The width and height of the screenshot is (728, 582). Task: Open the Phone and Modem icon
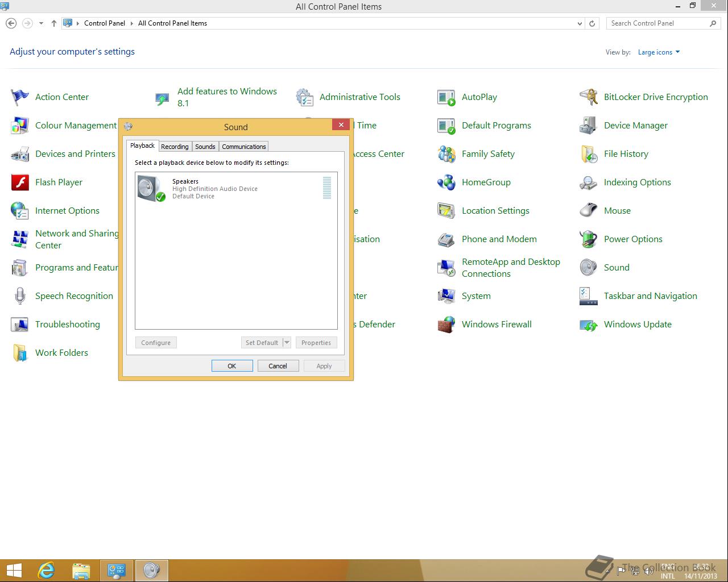[x=446, y=239]
